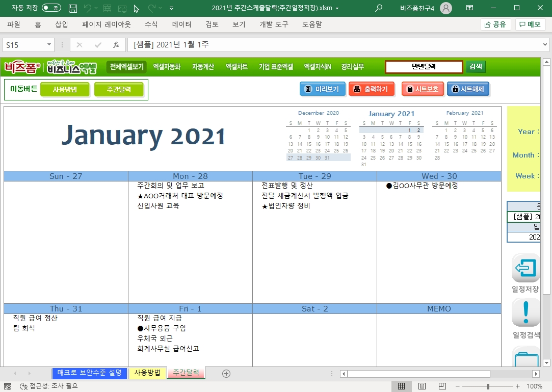Open the 검토 ribbon tab
Viewport: 552px width, 392px height.
coord(212,24)
